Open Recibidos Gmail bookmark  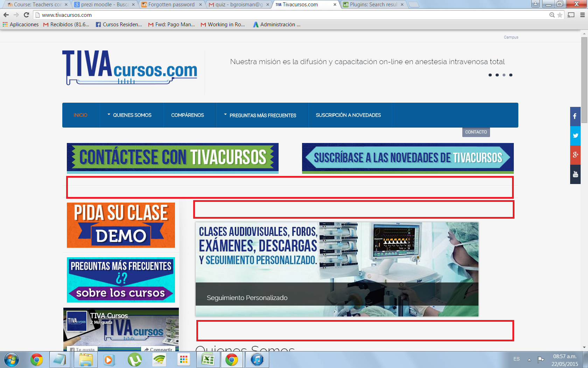tap(66, 25)
